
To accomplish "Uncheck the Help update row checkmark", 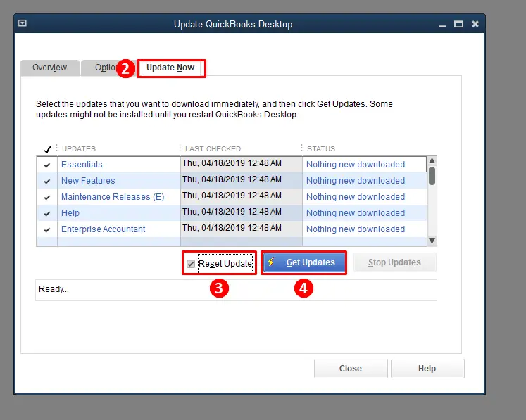I will pyautogui.click(x=47, y=214).
